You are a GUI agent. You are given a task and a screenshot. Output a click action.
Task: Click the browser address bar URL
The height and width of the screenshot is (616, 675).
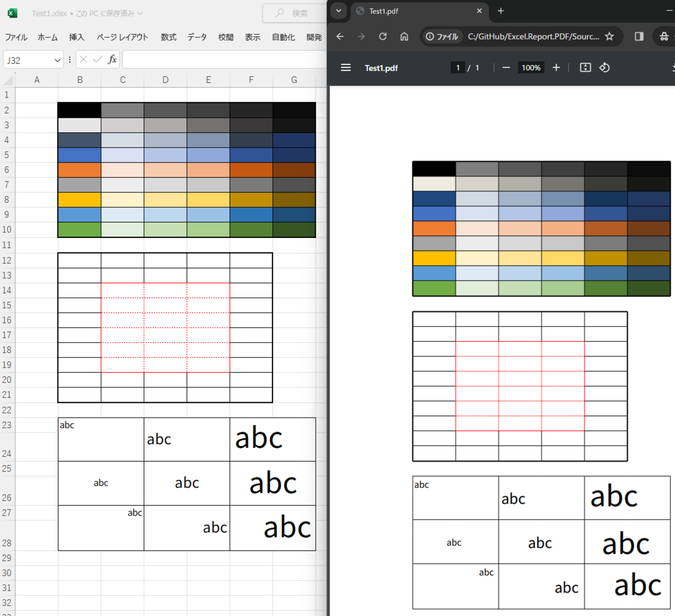533,36
